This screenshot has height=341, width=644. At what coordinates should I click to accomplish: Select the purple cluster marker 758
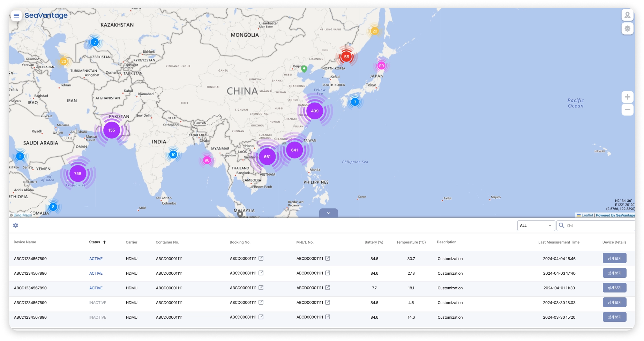pos(77,173)
